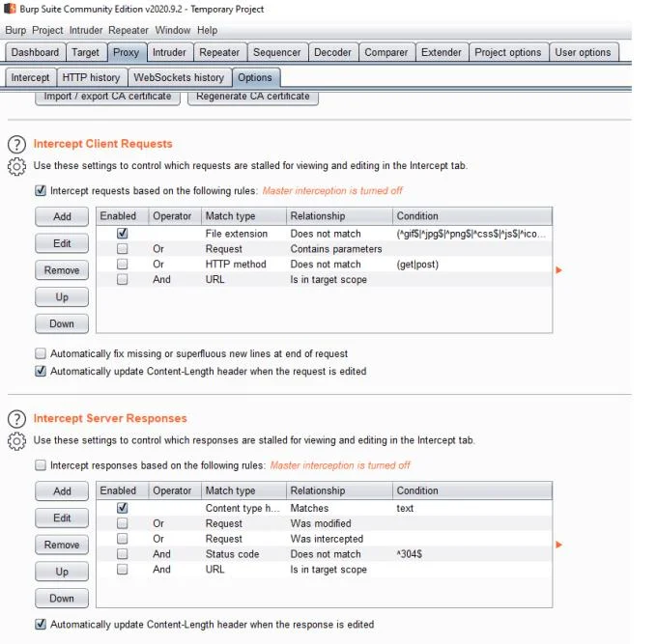Enable the 'Request Was modified' response rule
The width and height of the screenshot is (657, 644).
[x=123, y=523]
